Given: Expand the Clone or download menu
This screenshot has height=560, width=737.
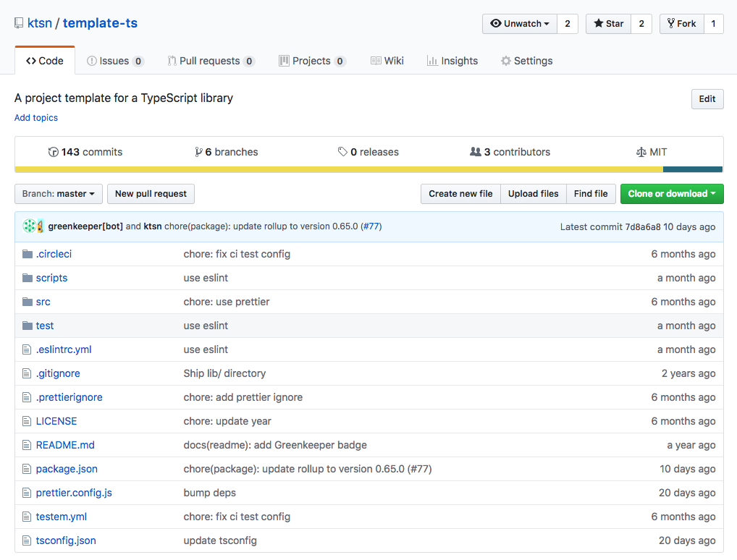Looking at the screenshot, I should 672,194.
